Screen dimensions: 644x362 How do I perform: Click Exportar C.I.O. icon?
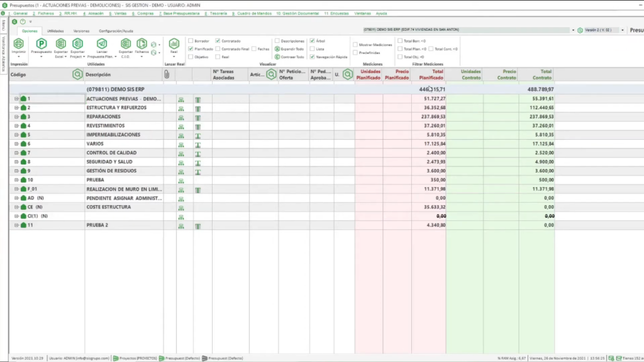125,43
